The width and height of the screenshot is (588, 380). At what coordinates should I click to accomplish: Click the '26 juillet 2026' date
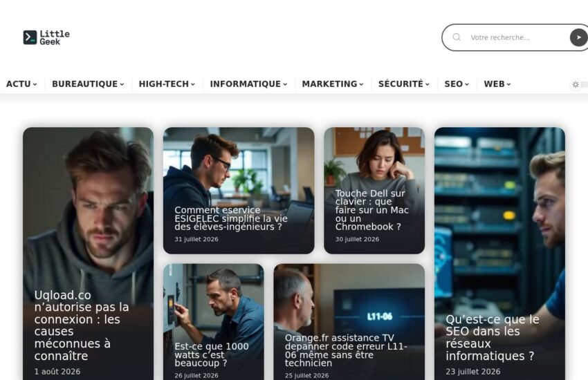coord(196,375)
